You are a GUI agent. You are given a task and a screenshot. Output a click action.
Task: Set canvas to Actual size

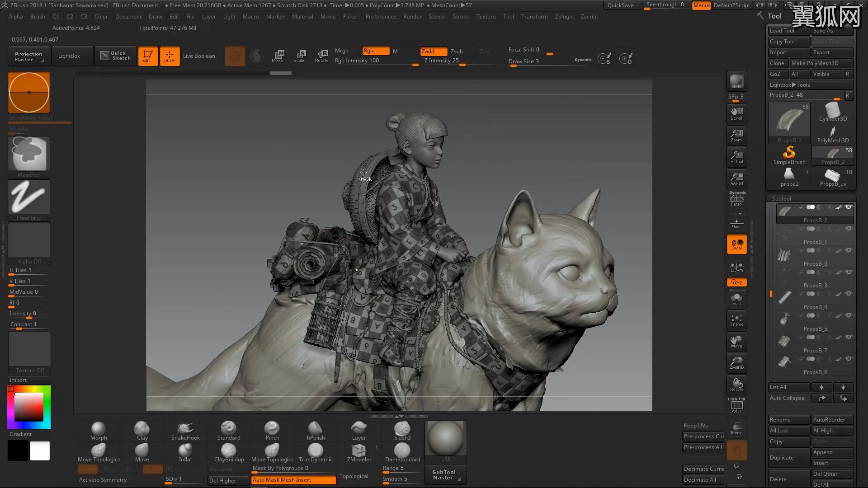coord(736,157)
